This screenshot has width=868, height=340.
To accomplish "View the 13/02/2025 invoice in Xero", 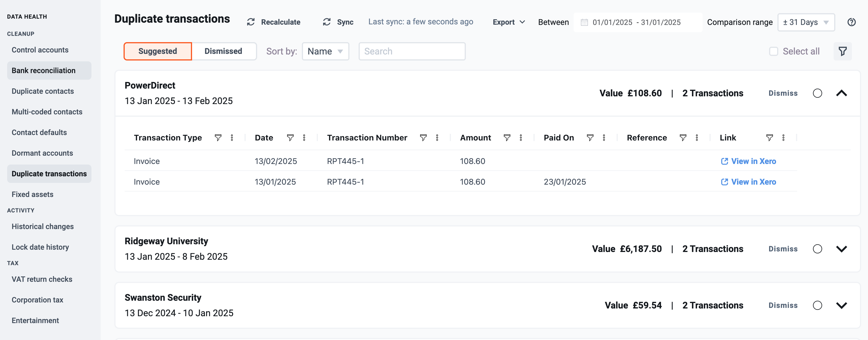I will pyautogui.click(x=748, y=161).
